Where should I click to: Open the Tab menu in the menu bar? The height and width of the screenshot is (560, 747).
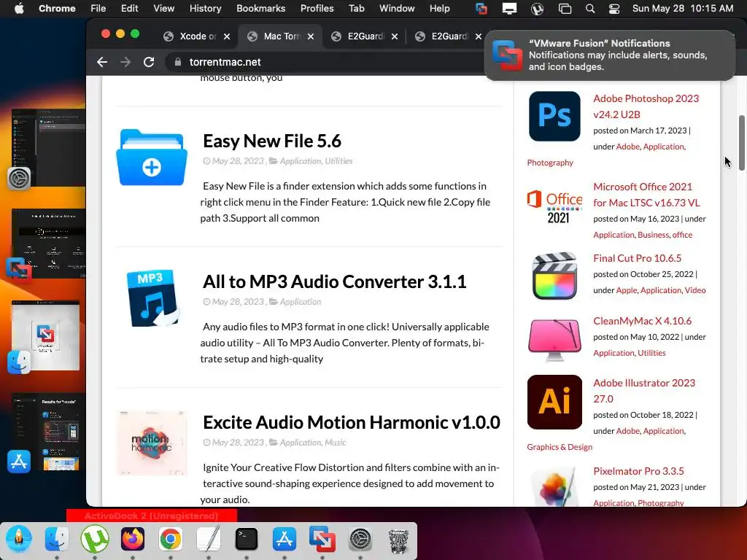(356, 8)
